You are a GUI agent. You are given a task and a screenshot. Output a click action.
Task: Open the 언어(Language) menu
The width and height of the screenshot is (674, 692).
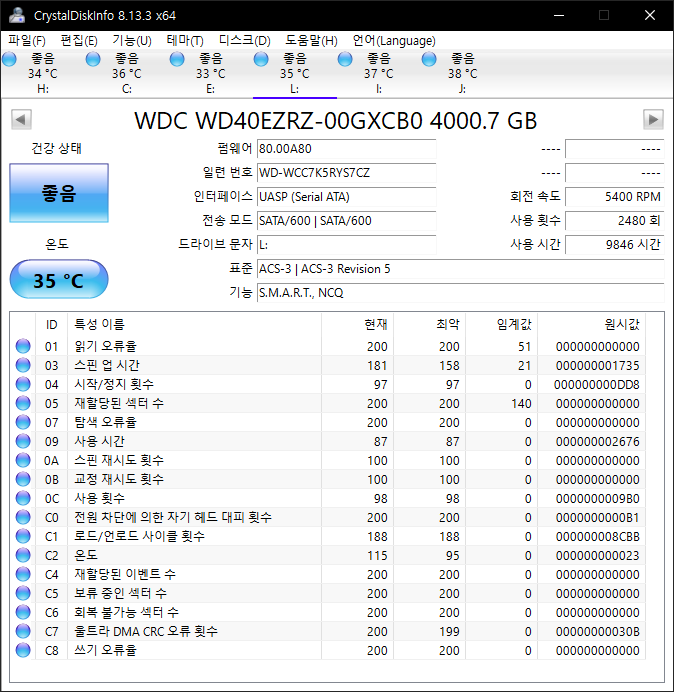coord(394,41)
